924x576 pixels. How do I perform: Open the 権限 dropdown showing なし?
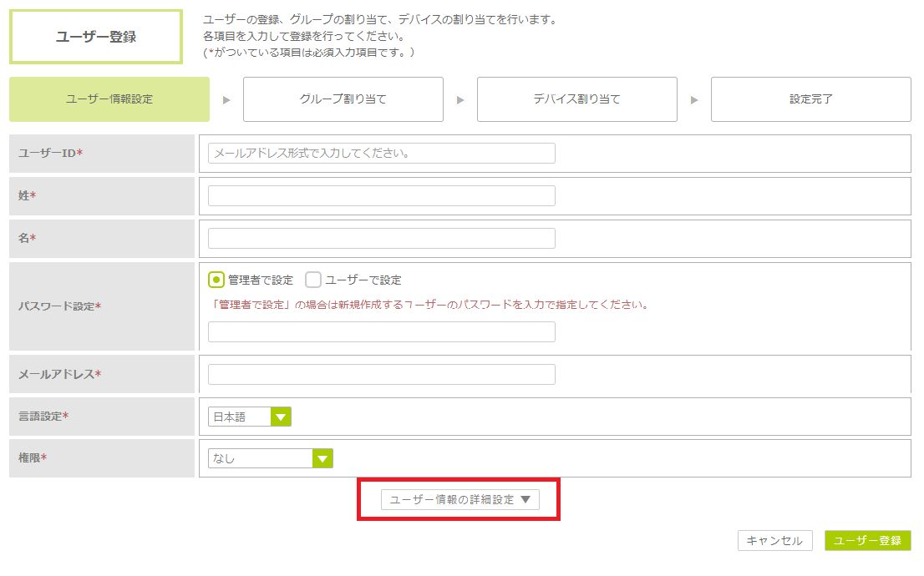(x=270, y=458)
